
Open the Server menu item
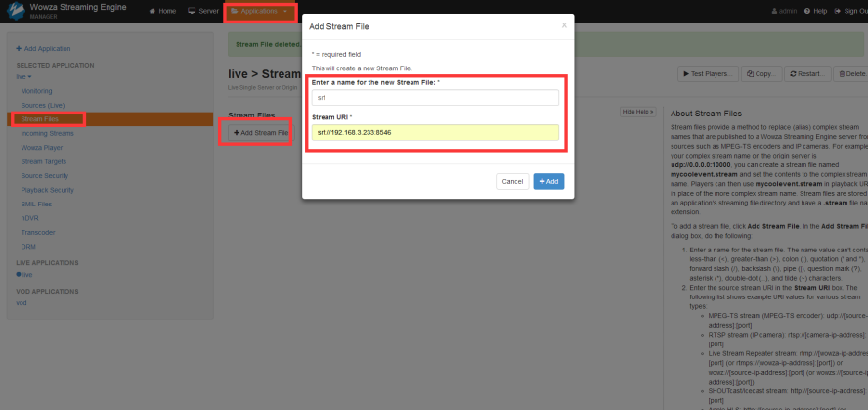click(x=203, y=11)
